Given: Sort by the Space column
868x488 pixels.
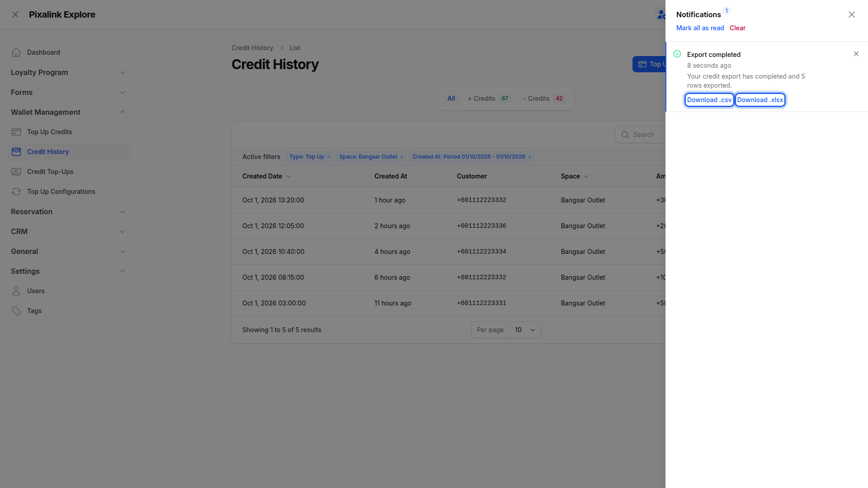Looking at the screenshot, I should click(575, 176).
